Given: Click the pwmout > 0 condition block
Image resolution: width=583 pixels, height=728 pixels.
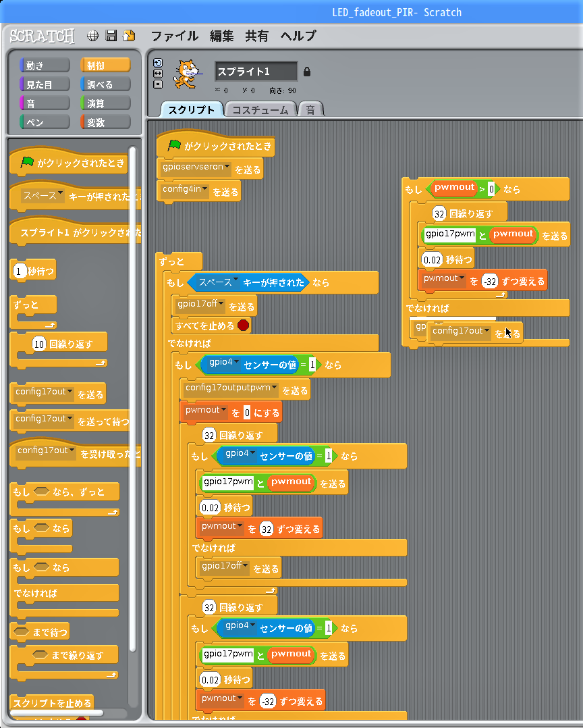Looking at the screenshot, I should (462, 188).
